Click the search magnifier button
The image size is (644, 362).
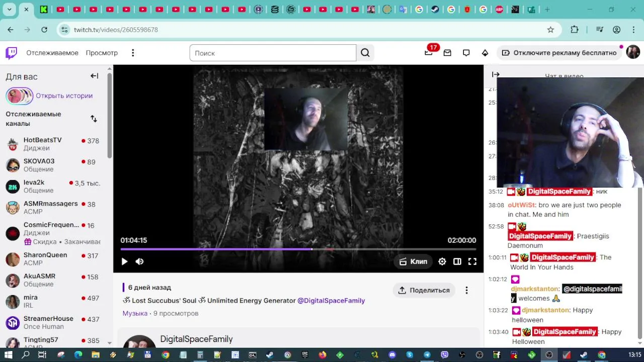pyautogui.click(x=365, y=53)
